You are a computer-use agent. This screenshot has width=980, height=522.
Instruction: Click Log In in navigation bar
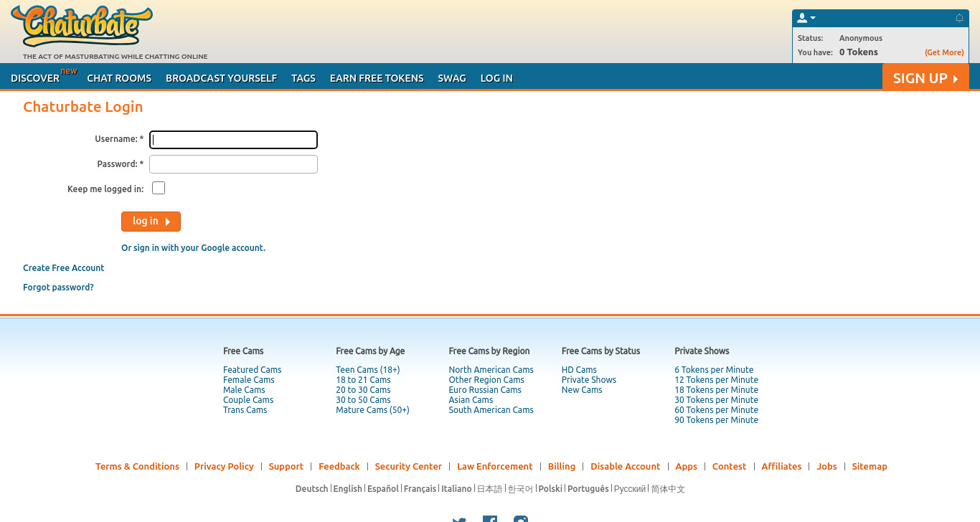pyautogui.click(x=496, y=78)
